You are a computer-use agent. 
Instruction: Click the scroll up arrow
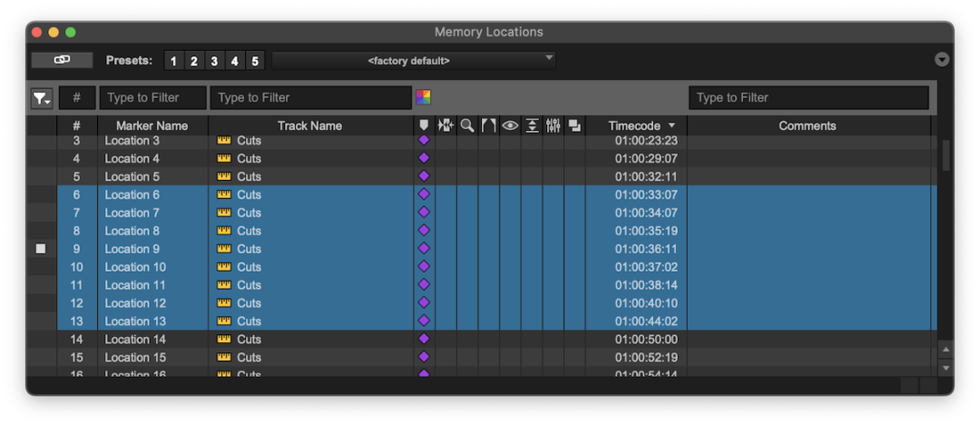(946, 350)
